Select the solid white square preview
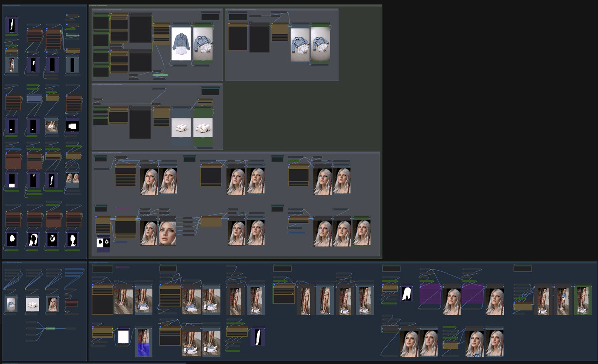 coord(123,337)
